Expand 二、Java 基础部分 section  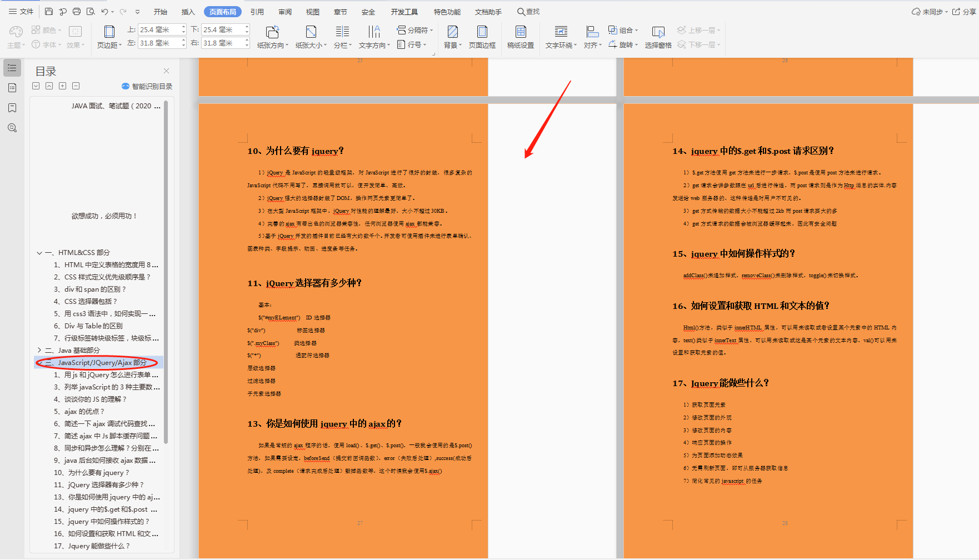click(39, 351)
